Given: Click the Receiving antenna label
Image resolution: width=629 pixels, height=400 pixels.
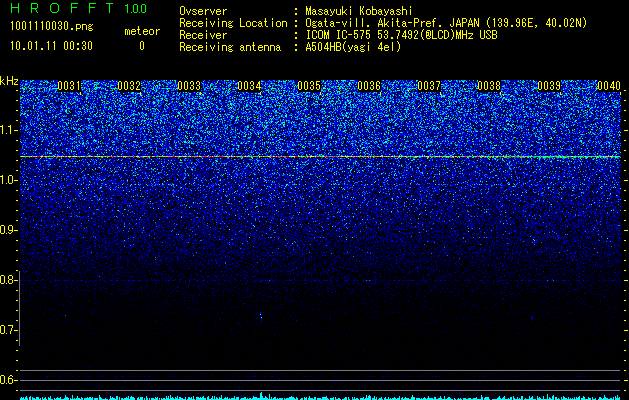Looking at the screenshot, I should [x=230, y=47].
